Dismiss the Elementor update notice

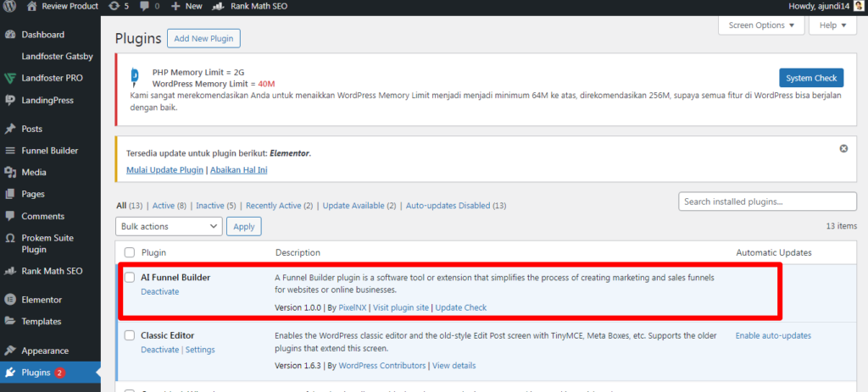pyautogui.click(x=843, y=148)
